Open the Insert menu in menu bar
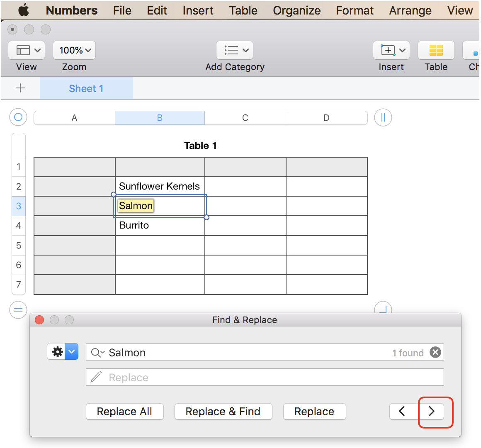481x448 pixels. pos(198,10)
